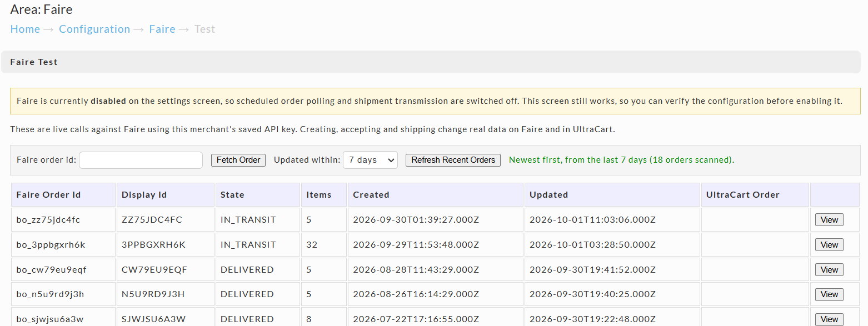Select the Faire disabled warning message
This screenshot has height=326, width=868.
(x=435, y=101)
